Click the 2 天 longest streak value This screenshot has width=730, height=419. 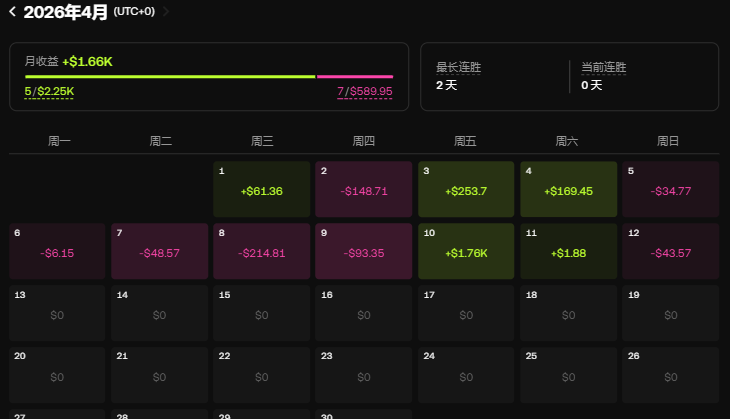click(446, 85)
